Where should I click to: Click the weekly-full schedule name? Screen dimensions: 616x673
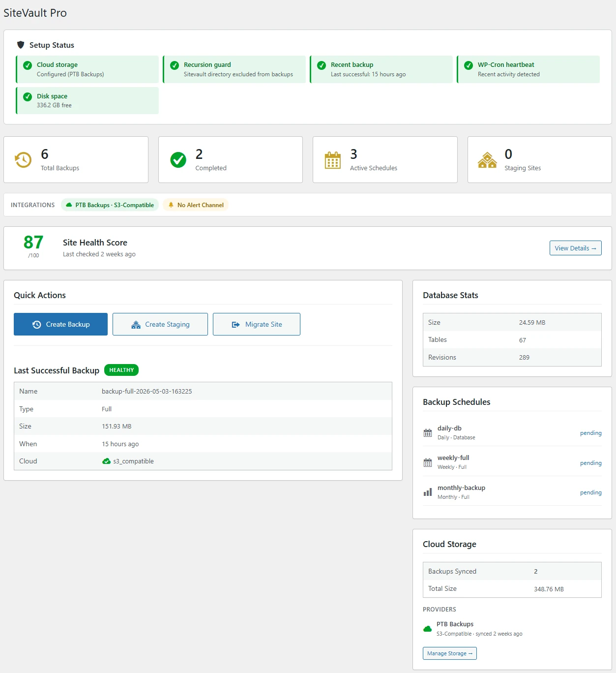453,458
